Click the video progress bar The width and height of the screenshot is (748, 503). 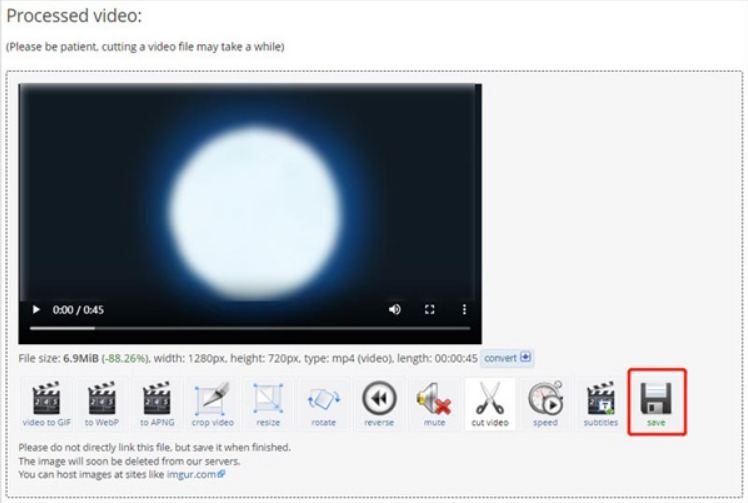pos(250,328)
